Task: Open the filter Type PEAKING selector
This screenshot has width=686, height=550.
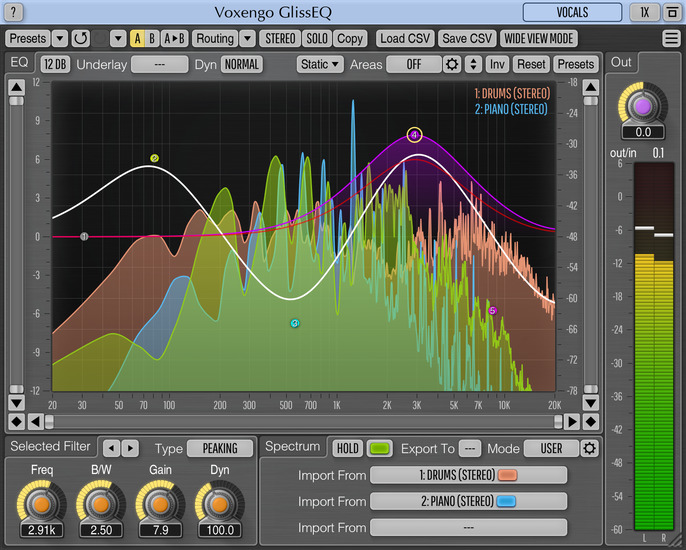Action: (220, 448)
